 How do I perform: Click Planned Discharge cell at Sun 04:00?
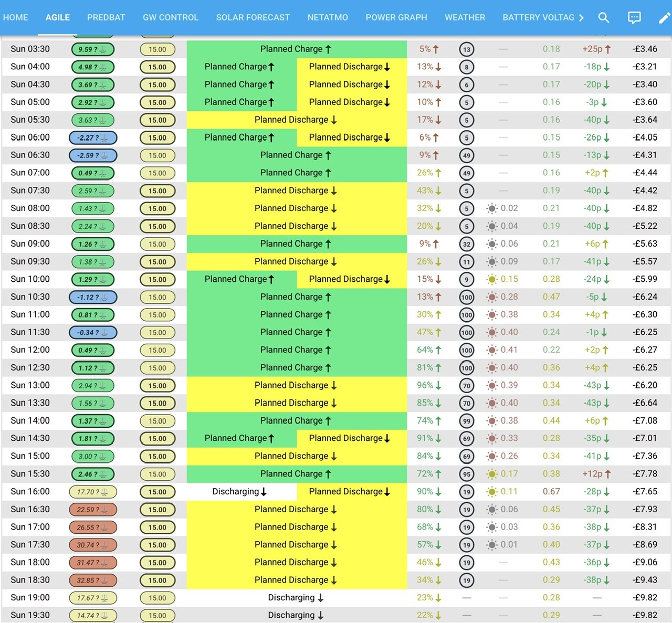pyautogui.click(x=352, y=67)
